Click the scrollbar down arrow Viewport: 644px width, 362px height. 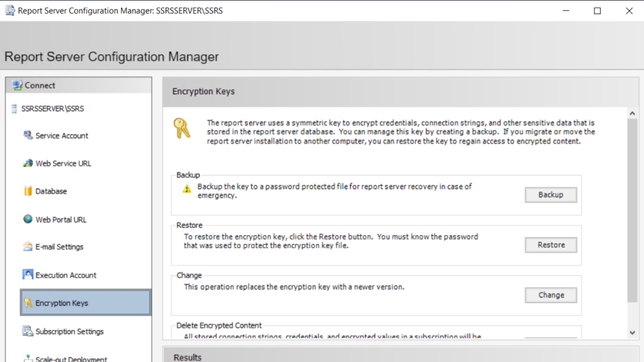[x=633, y=332]
